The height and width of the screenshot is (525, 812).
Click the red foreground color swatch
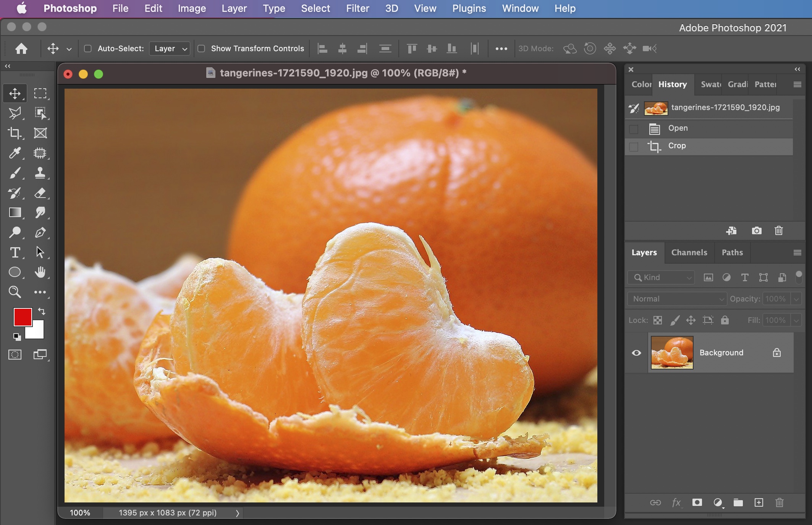[x=22, y=317]
